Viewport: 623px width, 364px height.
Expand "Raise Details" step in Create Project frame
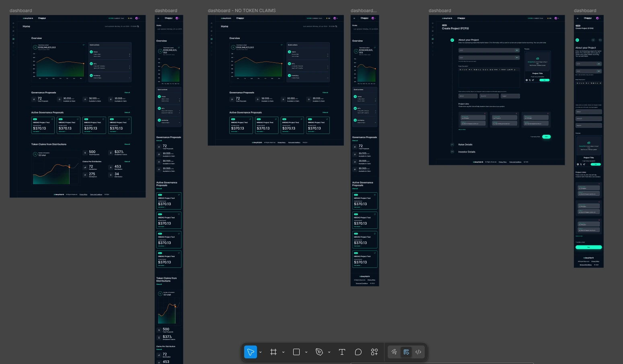pyautogui.click(x=465, y=144)
